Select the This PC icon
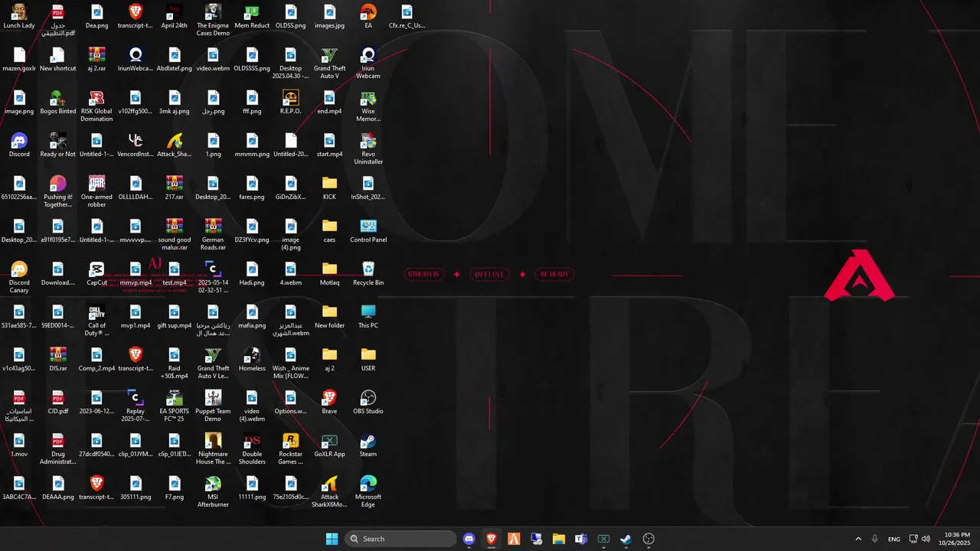Screen dimensions: 980x551 368,317
